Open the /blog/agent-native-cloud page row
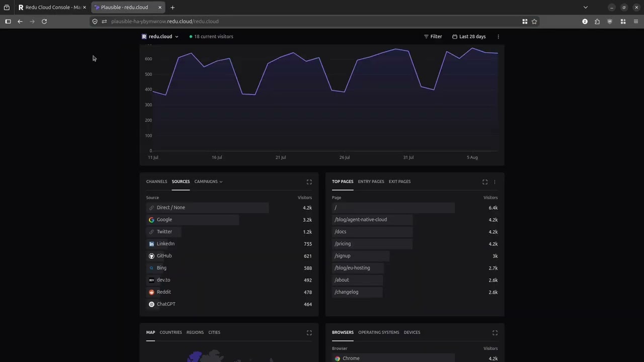The image size is (644, 362). [x=415, y=220]
